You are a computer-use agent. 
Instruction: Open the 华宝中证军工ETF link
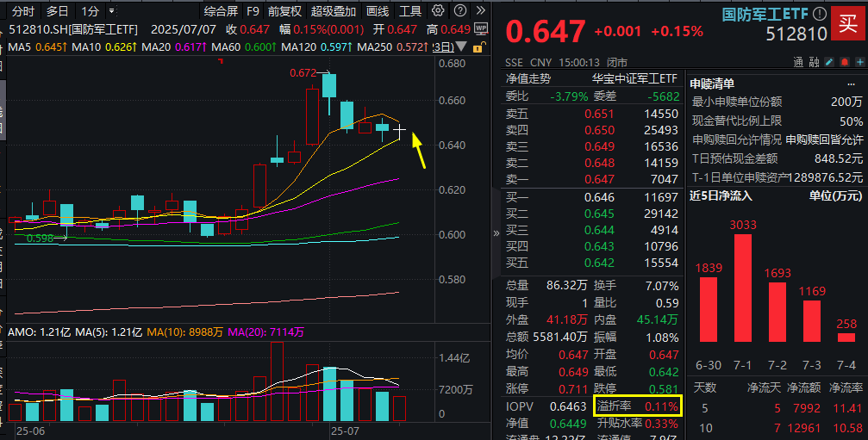click(635, 78)
